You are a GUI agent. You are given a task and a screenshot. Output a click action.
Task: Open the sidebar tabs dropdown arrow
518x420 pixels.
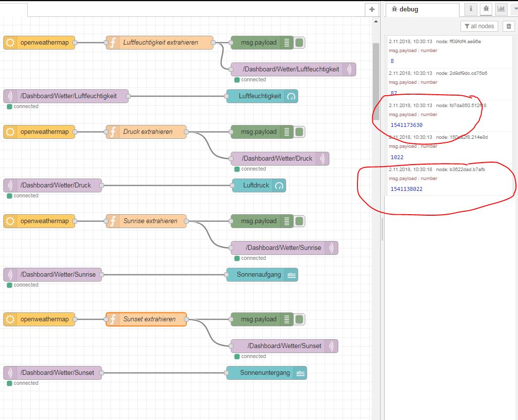point(514,9)
